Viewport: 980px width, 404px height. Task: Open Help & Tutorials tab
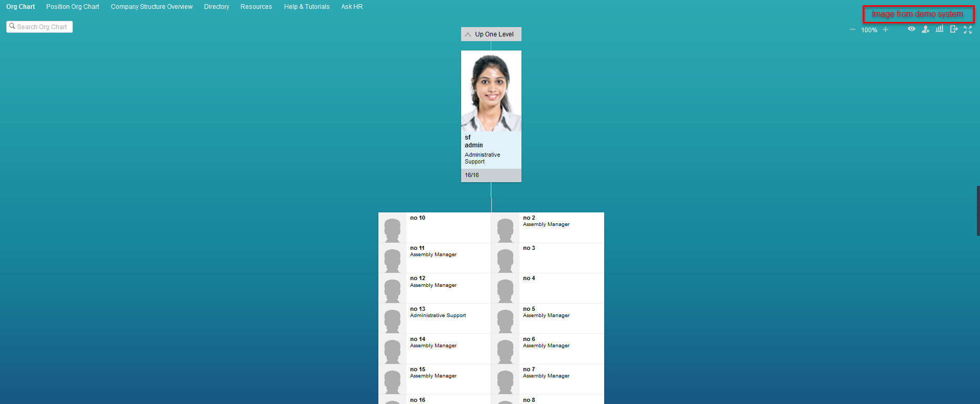click(307, 7)
